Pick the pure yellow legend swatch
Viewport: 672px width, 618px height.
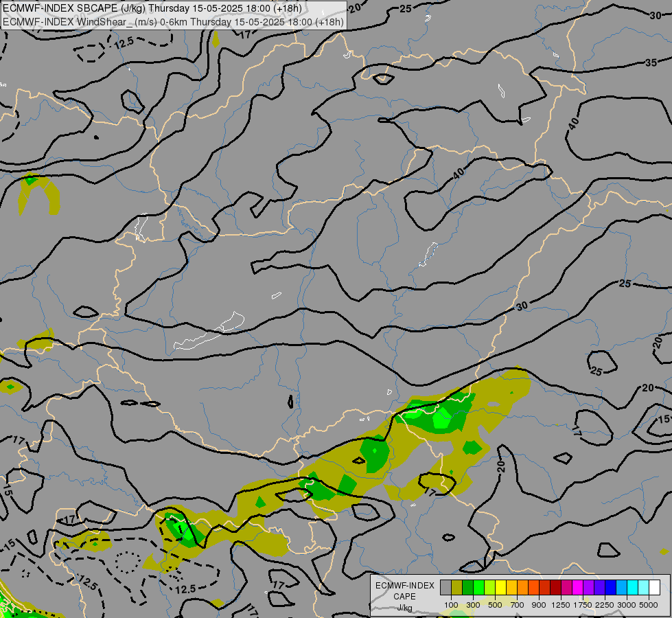(500, 588)
